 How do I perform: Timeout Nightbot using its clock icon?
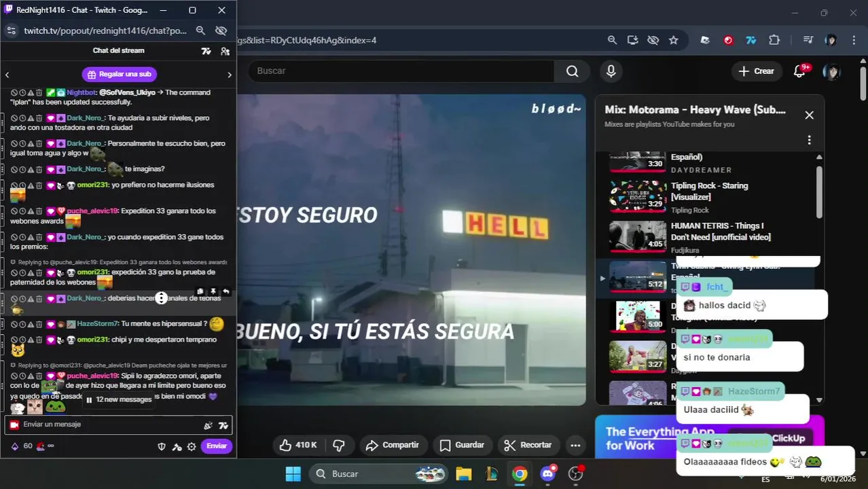point(22,92)
